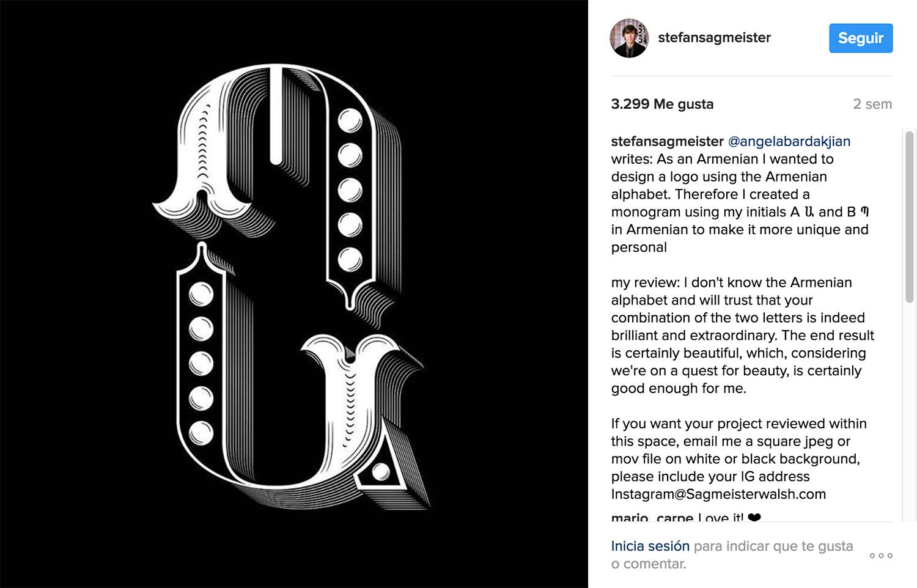The image size is (917, 588).
Task: Open the mario_carpe commenter profile
Action: [652, 517]
